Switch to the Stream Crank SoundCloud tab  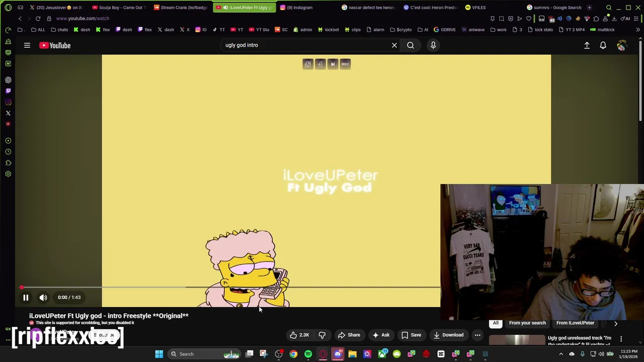[181, 8]
